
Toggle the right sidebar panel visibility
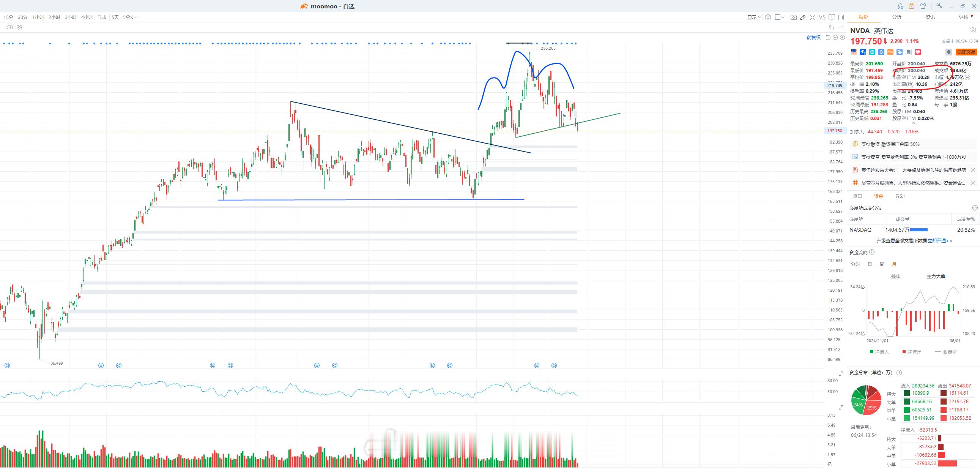tap(841, 17)
